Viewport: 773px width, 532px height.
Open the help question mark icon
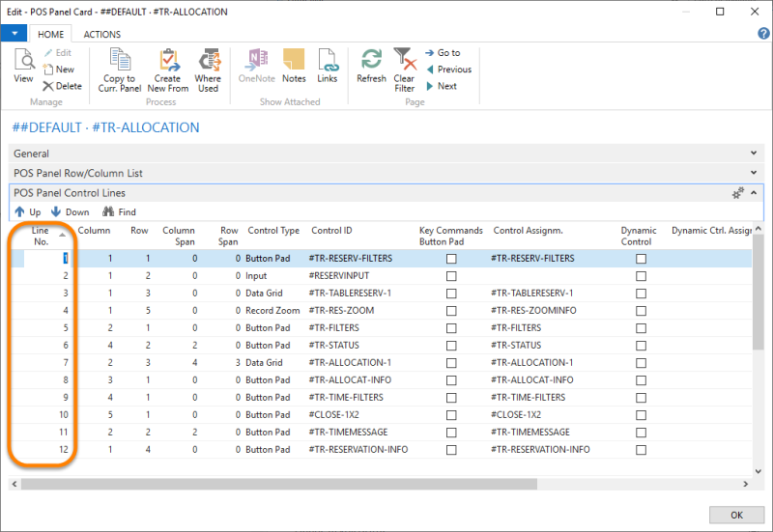click(762, 34)
